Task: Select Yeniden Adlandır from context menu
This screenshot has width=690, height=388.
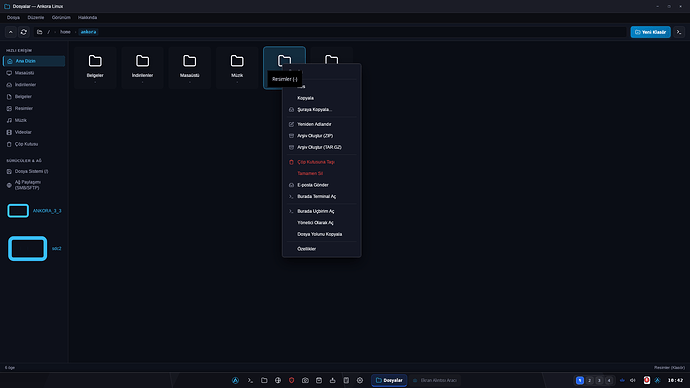Action: tap(322, 124)
